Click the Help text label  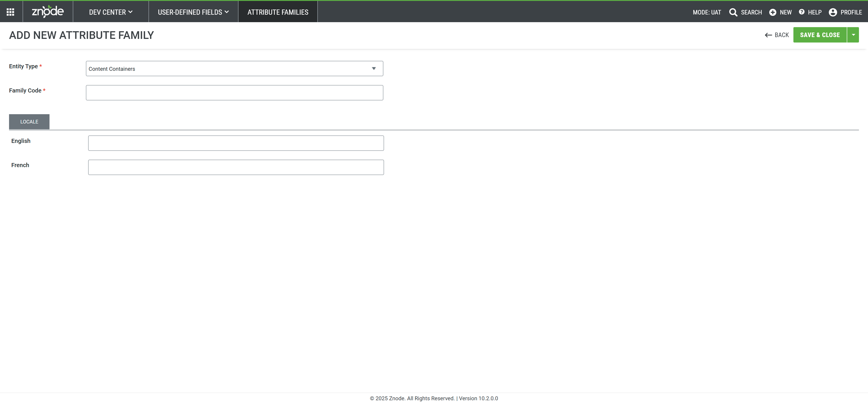814,12
